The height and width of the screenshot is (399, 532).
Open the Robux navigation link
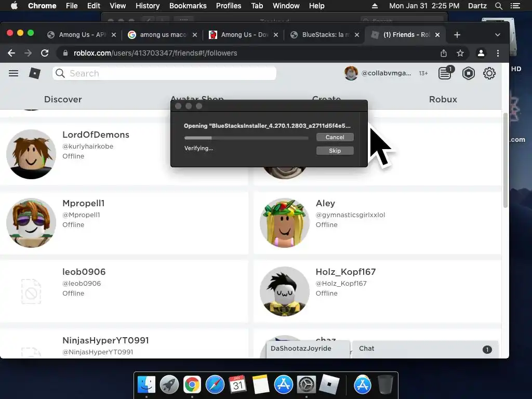pos(443,99)
